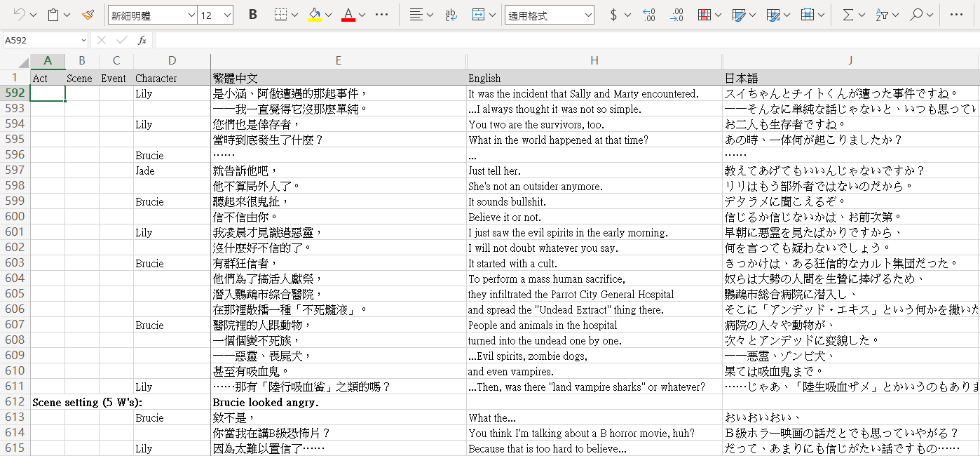This screenshot has width=980, height=456.
Task: Toggle Wrap Text on selected cell
Action: click(451, 15)
